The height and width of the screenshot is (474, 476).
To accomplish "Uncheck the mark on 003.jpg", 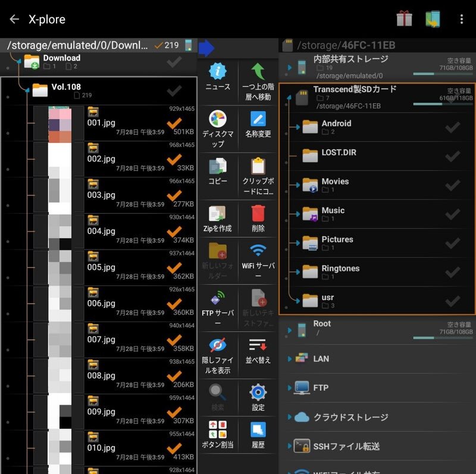I will point(174,197).
